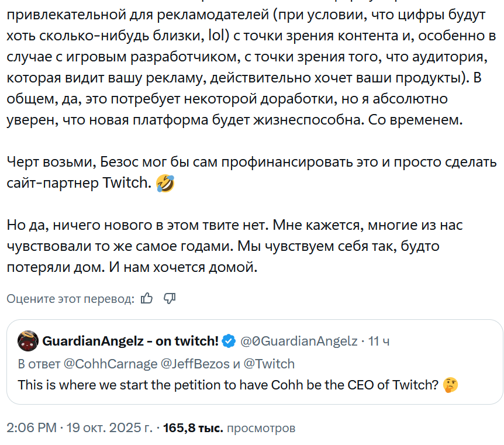Image resolution: width=504 pixels, height=445 pixels.
Task: Click the blue verified badge next to GuardianAngelz
Action: click(229, 341)
